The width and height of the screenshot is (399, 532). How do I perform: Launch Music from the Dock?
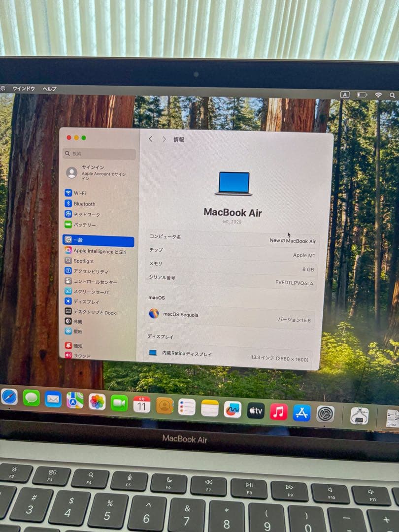pyautogui.click(x=278, y=412)
